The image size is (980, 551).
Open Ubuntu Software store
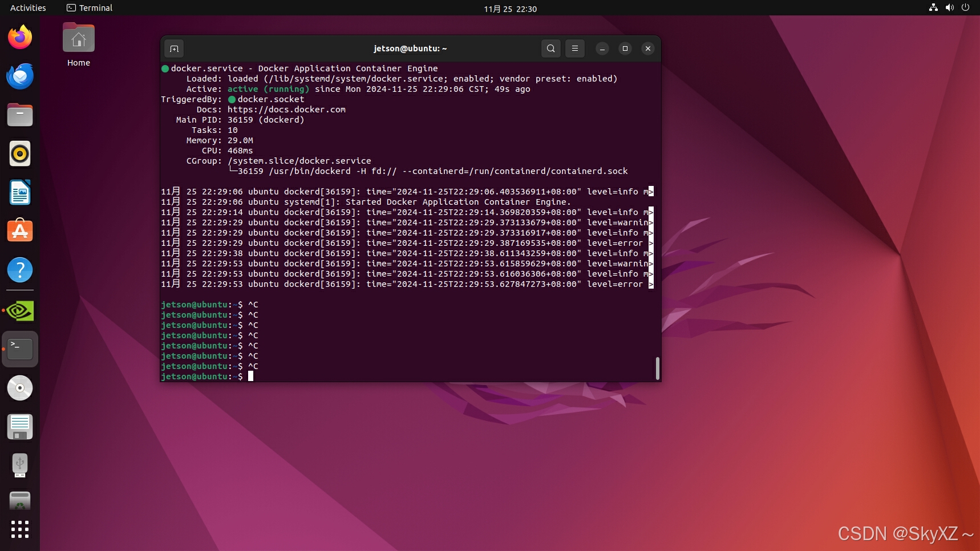(x=20, y=231)
